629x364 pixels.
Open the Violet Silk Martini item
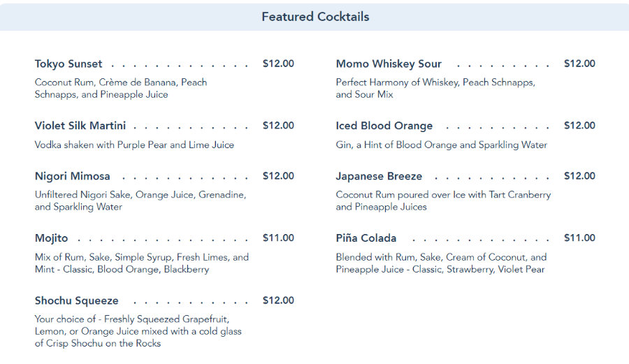[80, 126]
